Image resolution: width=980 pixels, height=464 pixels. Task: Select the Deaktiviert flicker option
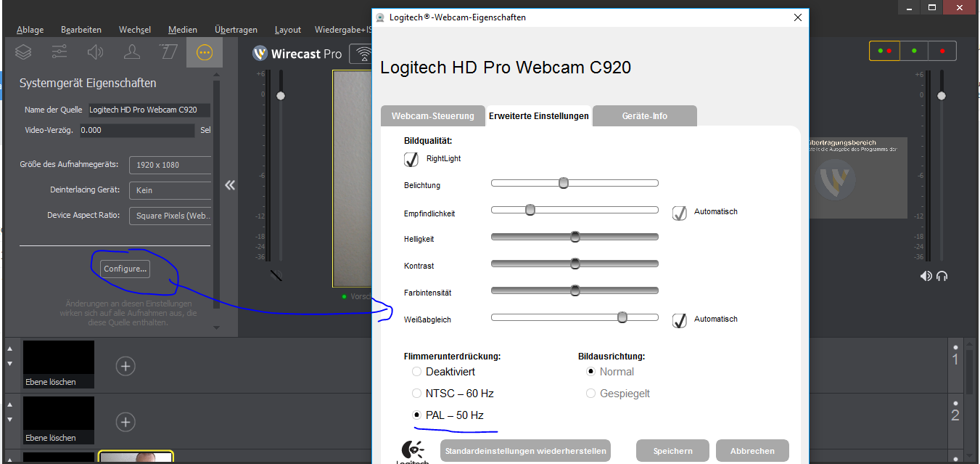click(416, 372)
